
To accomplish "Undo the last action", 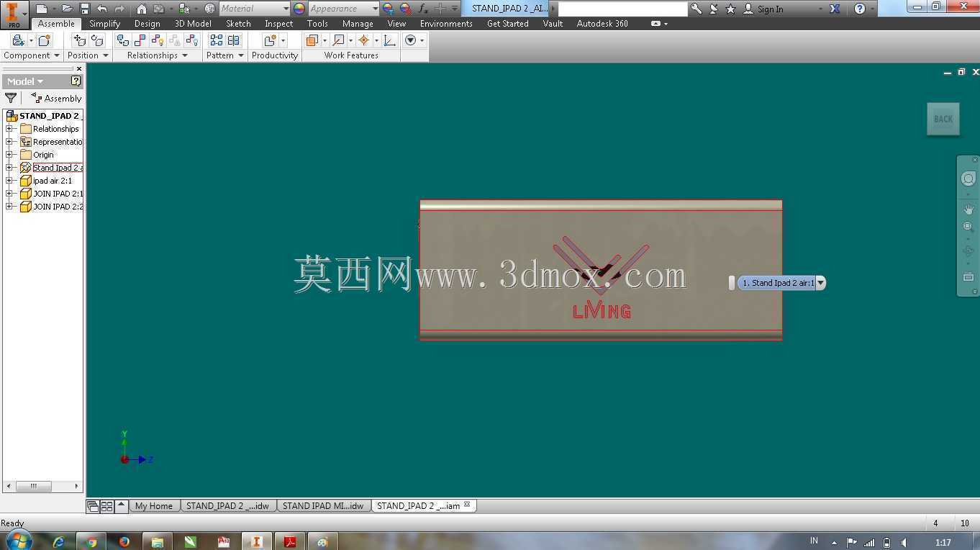I will (x=101, y=9).
